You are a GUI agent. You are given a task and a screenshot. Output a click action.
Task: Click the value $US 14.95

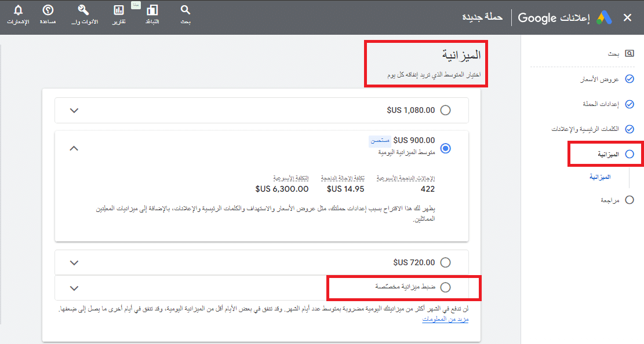tap(345, 189)
